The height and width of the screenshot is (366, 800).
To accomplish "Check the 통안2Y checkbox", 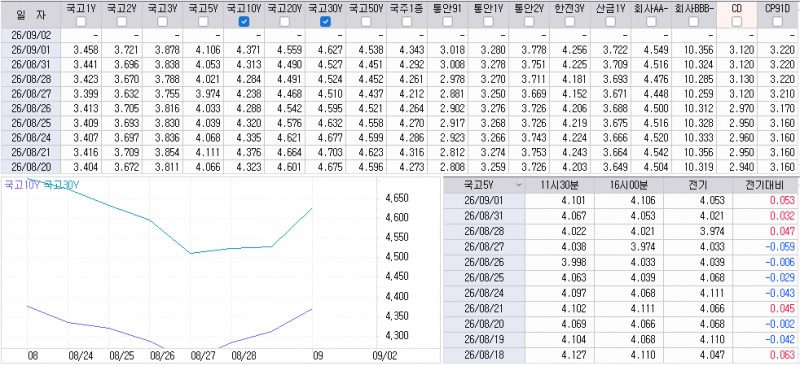I will 529,21.
